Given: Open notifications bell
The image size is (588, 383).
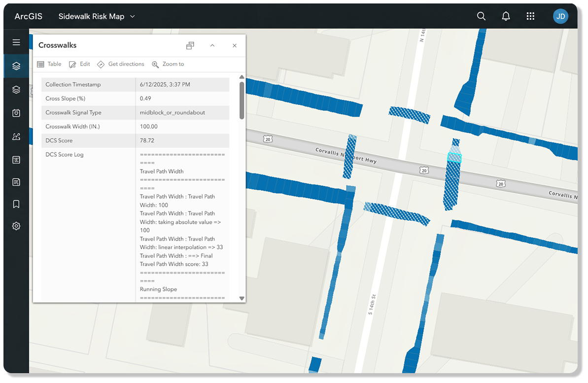Looking at the screenshot, I should (x=506, y=16).
